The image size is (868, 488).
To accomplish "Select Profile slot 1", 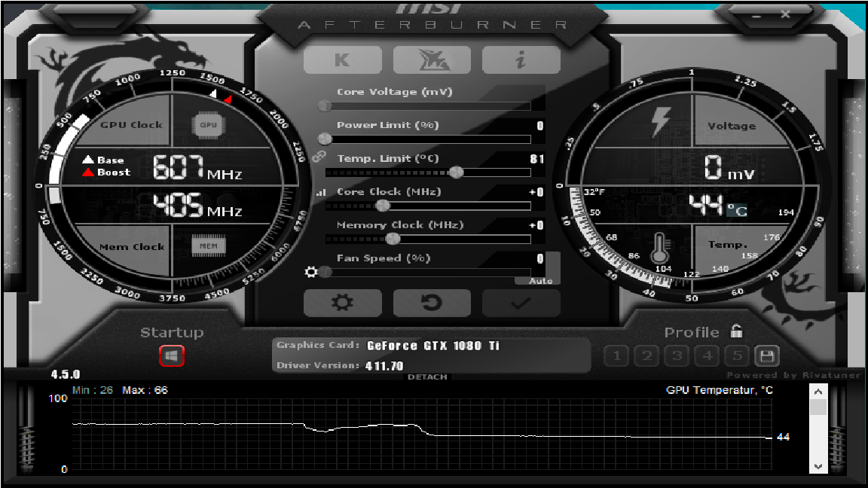I will (616, 355).
